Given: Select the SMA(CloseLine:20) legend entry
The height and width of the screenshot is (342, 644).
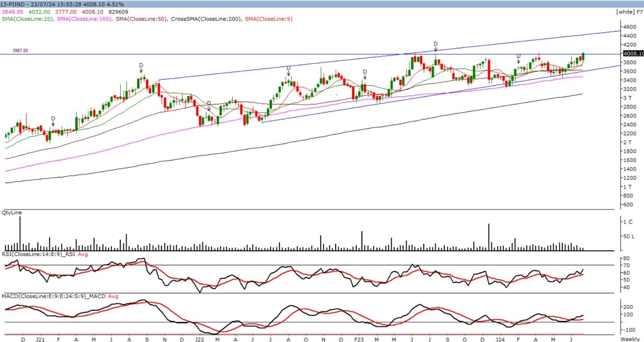Looking at the screenshot, I should coord(27,19).
